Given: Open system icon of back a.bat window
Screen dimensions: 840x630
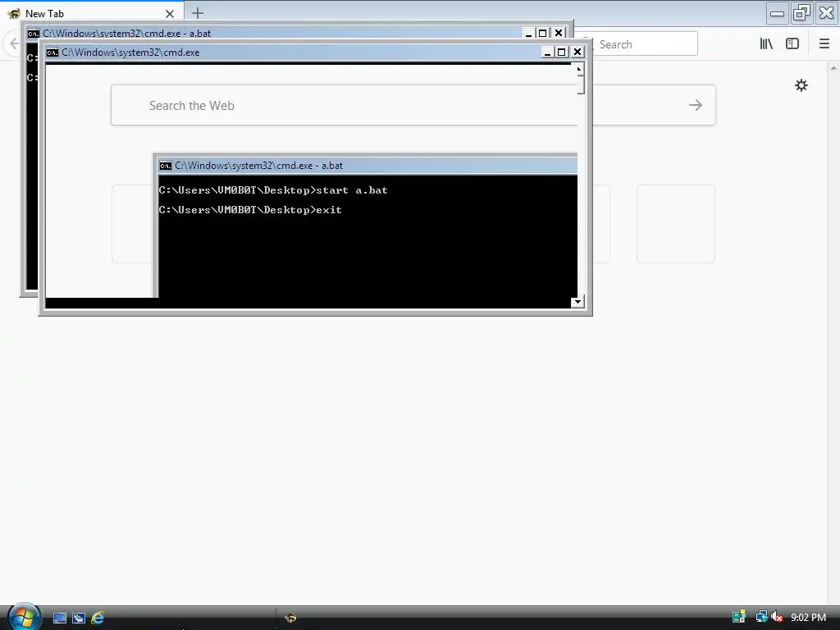Looking at the screenshot, I should point(33,33).
